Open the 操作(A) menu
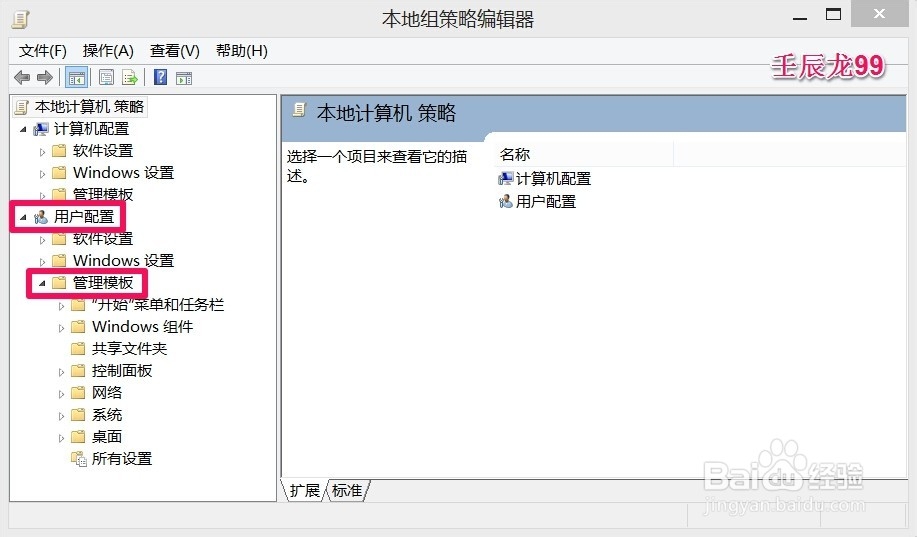Image resolution: width=917 pixels, height=537 pixels. tap(108, 51)
